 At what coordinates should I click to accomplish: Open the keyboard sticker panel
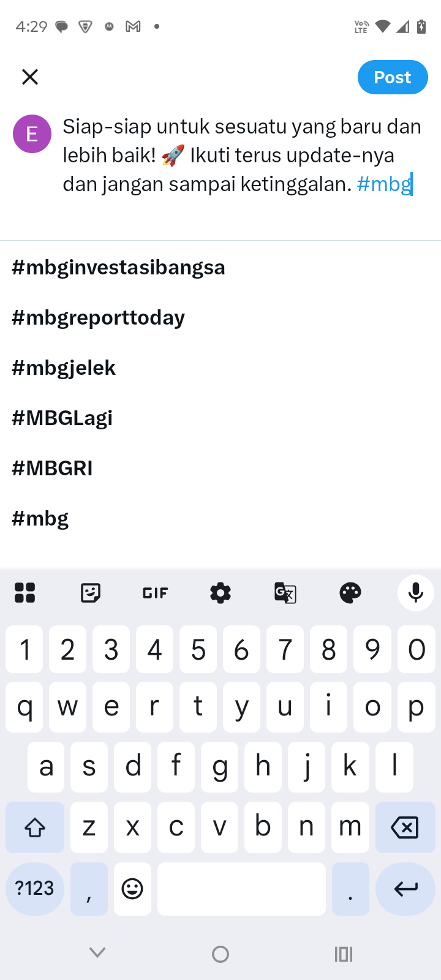(x=91, y=593)
